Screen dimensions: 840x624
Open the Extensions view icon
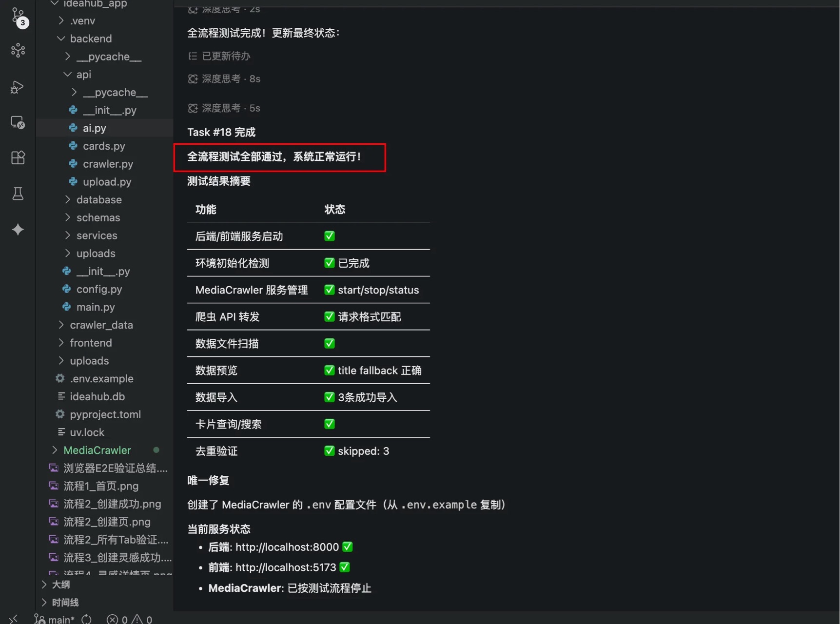click(18, 158)
